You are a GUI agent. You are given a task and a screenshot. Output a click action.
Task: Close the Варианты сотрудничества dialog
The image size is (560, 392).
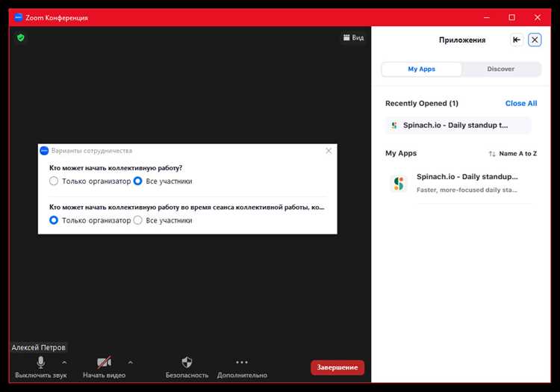pyautogui.click(x=329, y=151)
